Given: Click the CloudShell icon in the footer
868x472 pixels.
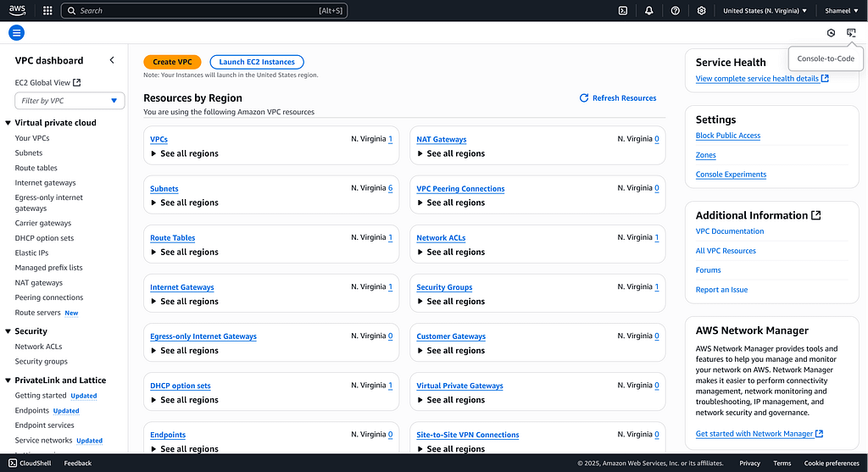Looking at the screenshot, I should click(13, 464).
